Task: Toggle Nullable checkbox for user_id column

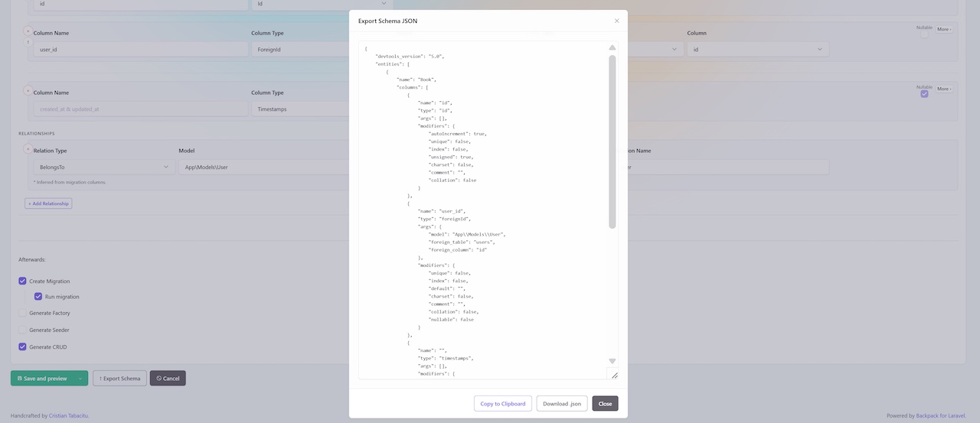Action: pyautogui.click(x=924, y=34)
